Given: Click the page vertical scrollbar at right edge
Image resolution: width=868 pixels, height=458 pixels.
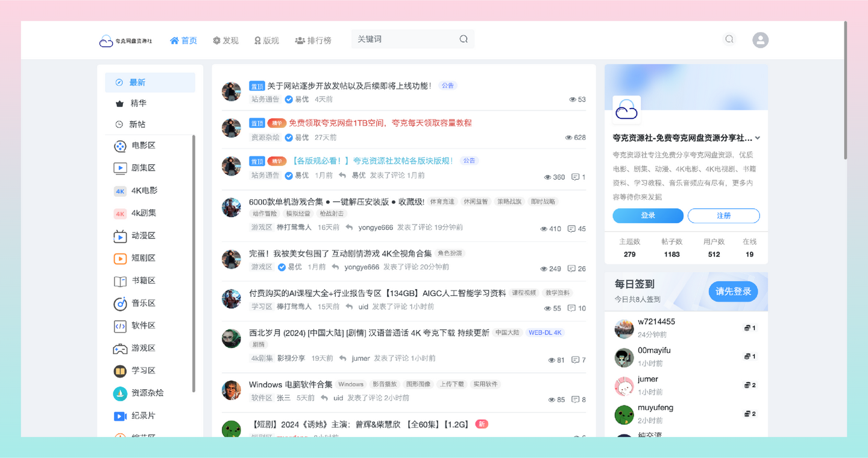Looking at the screenshot, I should pos(845,91).
